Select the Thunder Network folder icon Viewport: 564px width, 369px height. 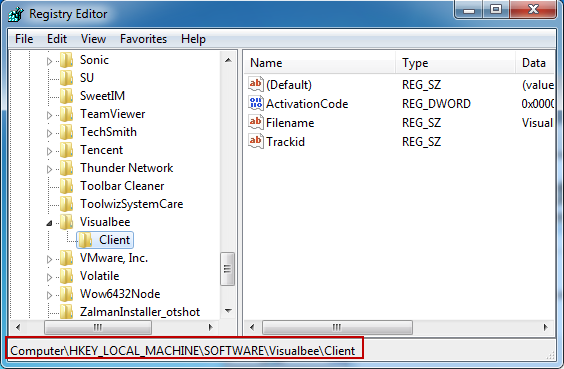[67, 168]
